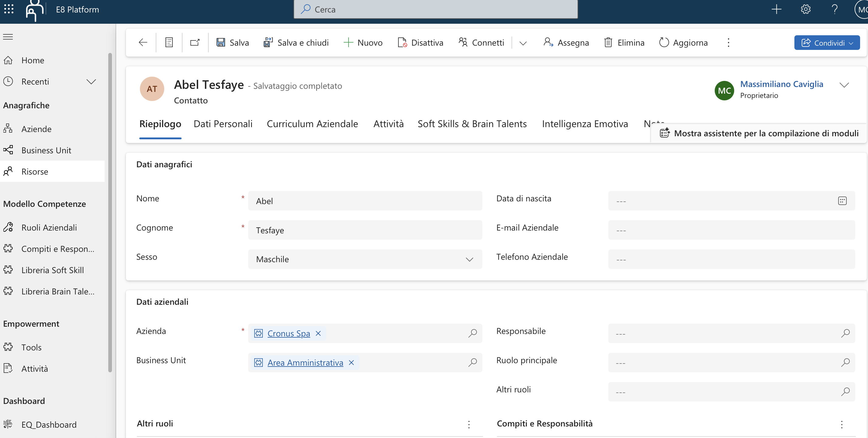Switch to the Dati Personali tab

223,124
